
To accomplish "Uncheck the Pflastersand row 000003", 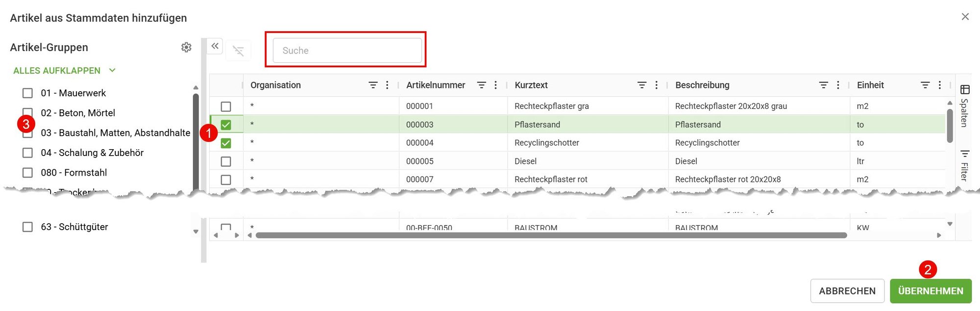I will pos(226,125).
